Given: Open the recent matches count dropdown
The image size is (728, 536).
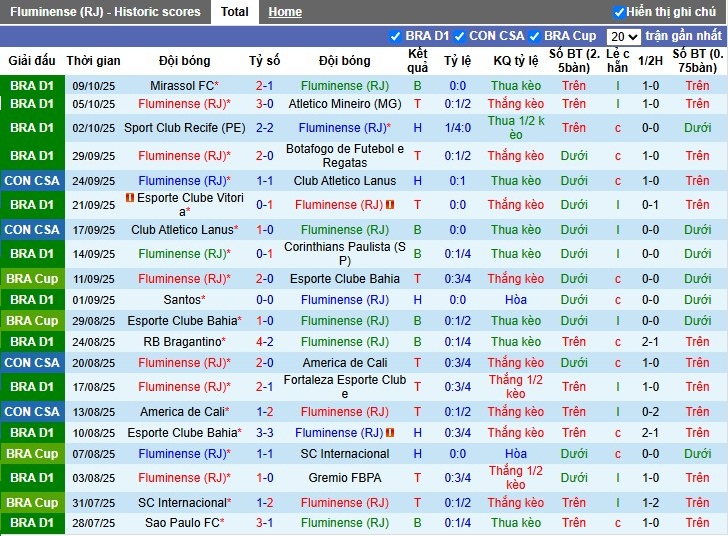Looking at the screenshot, I should point(623,36).
